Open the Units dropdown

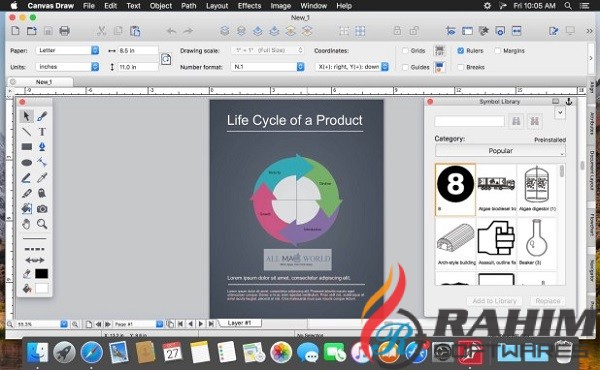pos(67,67)
